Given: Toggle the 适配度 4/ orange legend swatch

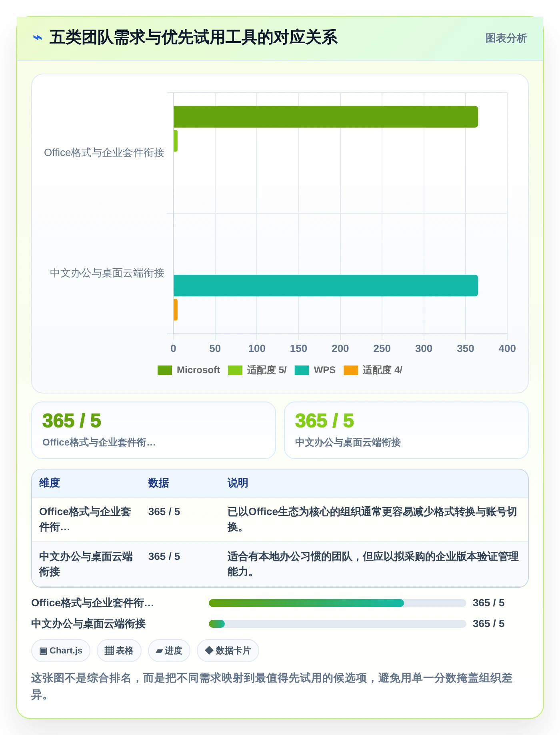Looking at the screenshot, I should pos(351,370).
